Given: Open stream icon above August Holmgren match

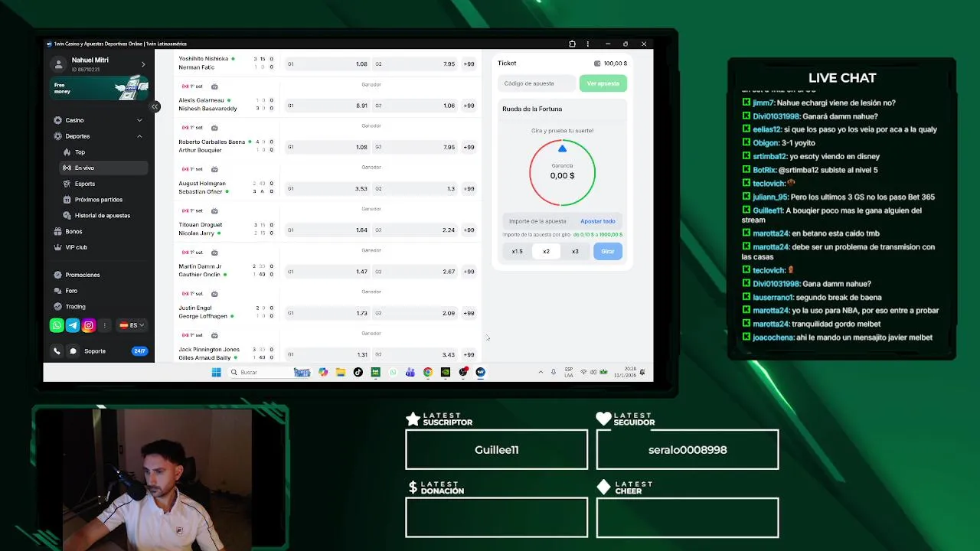Looking at the screenshot, I should (x=214, y=169).
